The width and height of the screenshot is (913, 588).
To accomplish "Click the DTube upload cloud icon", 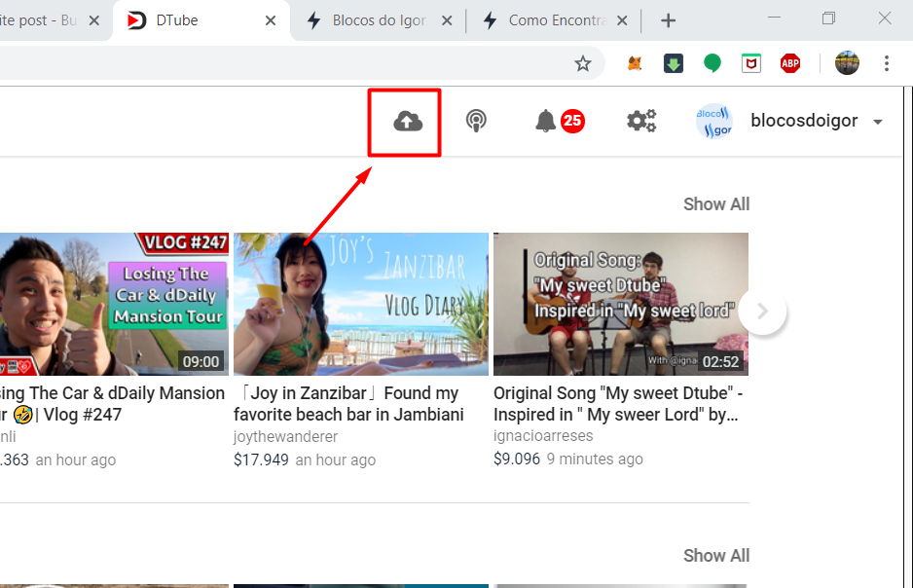I will point(408,121).
